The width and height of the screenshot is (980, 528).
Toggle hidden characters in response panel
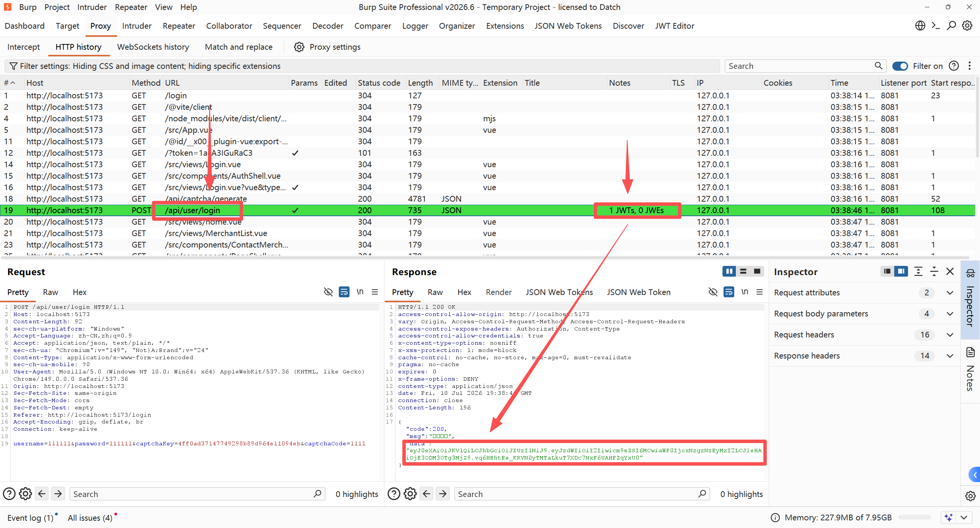pyautogui.click(x=713, y=292)
